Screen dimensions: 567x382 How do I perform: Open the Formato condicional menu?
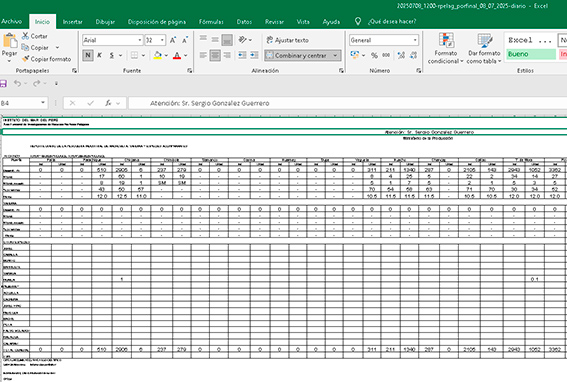446,49
